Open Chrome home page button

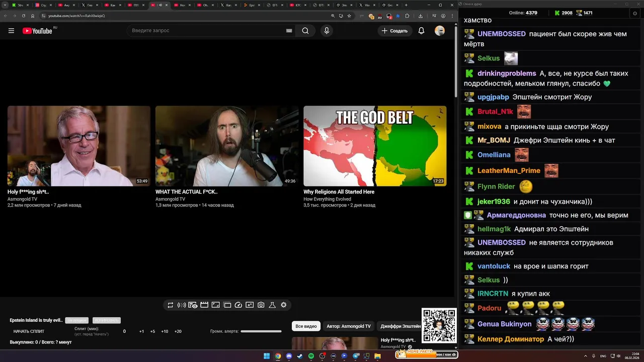pyautogui.click(x=33, y=16)
